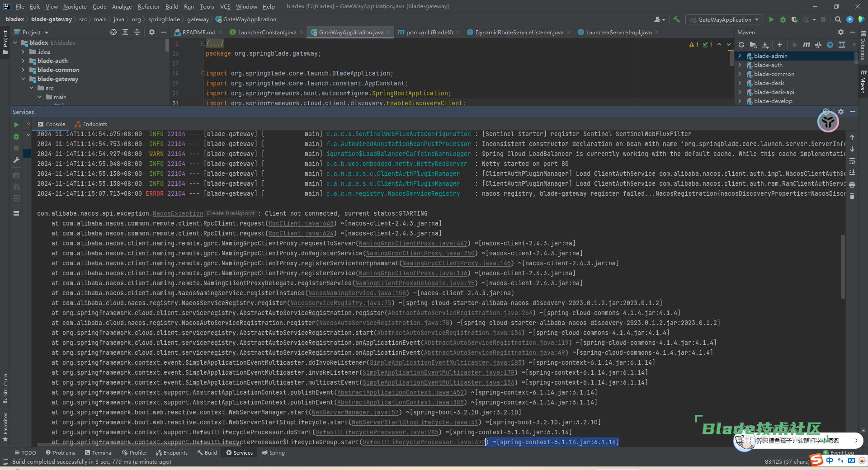Viewport: 868px width, 470px height.
Task: Rerun the service with the green play icon in the Services panel
Action: 16,125
